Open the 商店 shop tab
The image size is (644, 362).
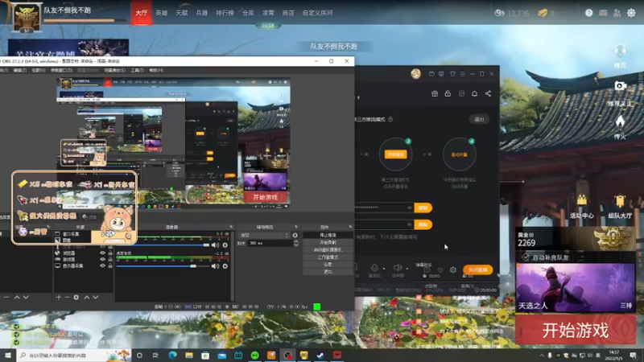[x=288, y=13]
